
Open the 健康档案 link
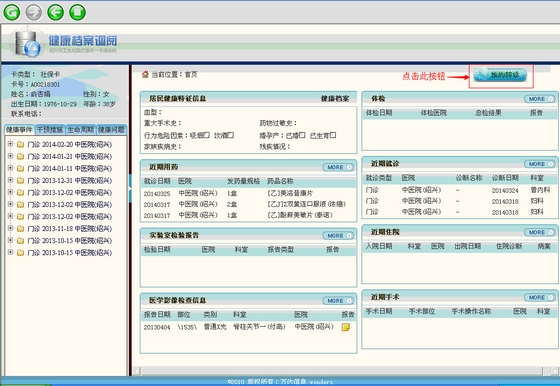tap(335, 98)
